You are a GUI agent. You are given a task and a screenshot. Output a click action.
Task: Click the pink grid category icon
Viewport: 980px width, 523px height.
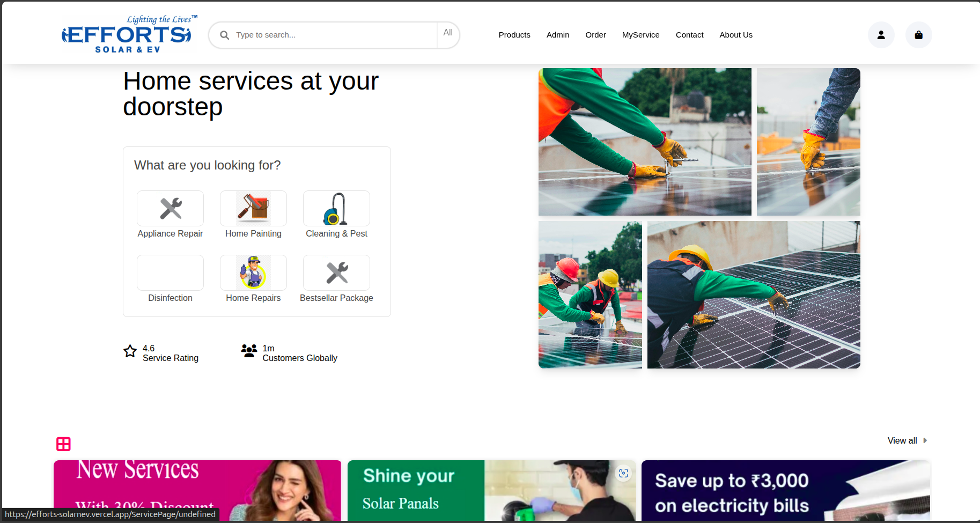point(63,444)
